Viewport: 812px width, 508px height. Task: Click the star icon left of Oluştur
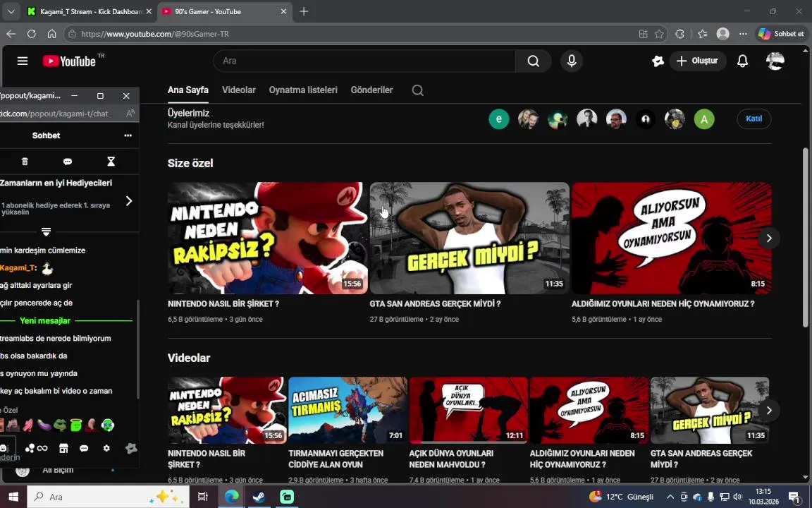pos(658,61)
